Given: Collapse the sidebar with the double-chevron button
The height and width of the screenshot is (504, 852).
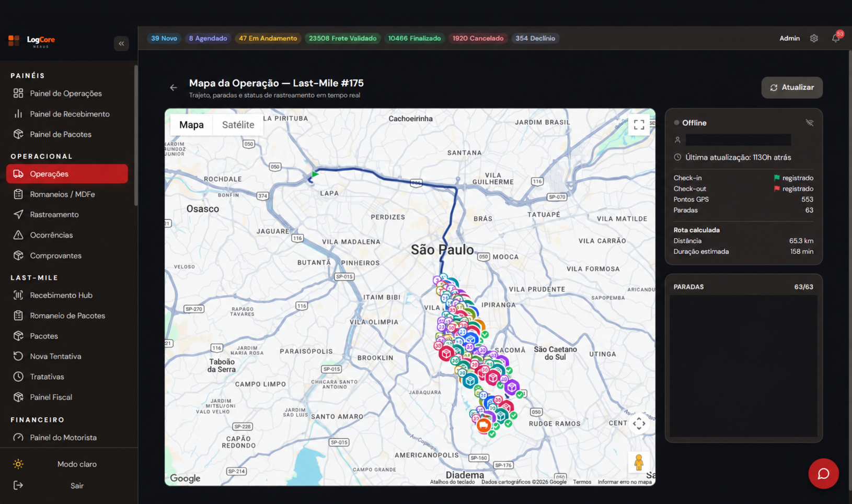Looking at the screenshot, I should coord(121,43).
